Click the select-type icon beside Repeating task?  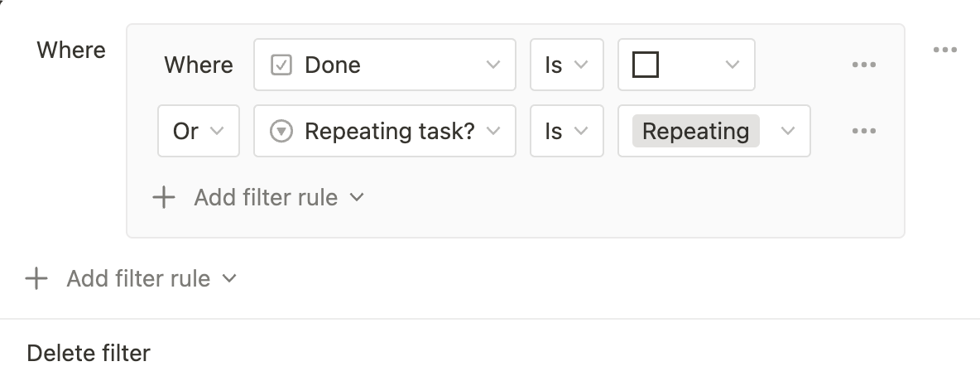pos(282,131)
